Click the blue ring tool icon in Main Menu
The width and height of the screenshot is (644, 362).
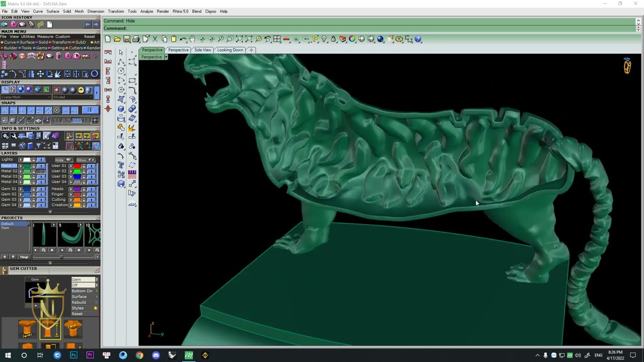(95, 74)
